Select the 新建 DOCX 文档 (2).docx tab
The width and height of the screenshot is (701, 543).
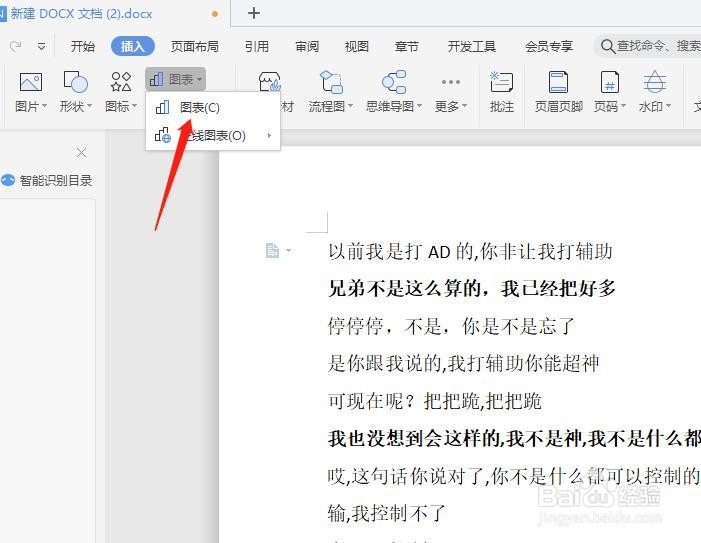pos(80,13)
